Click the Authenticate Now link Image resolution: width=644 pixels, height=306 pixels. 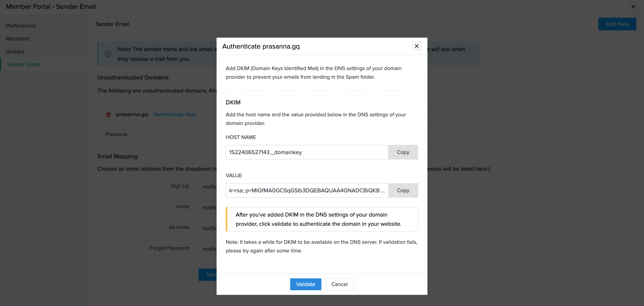point(175,114)
